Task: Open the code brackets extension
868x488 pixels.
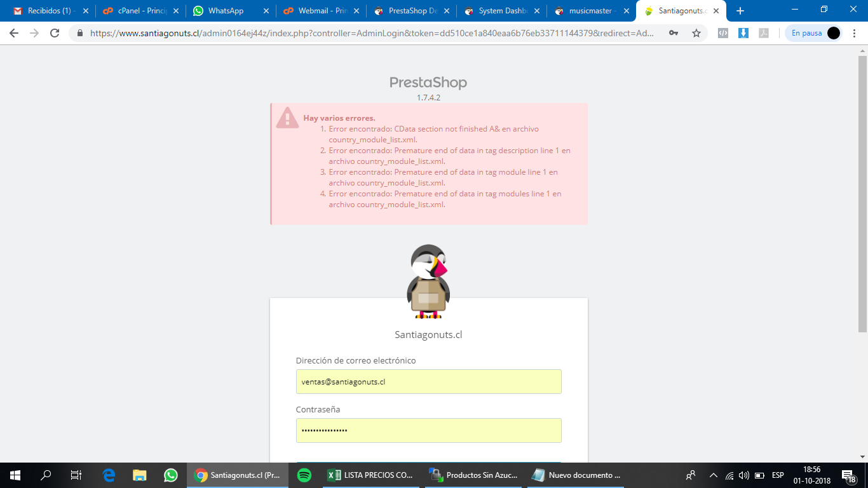Action: tap(722, 33)
